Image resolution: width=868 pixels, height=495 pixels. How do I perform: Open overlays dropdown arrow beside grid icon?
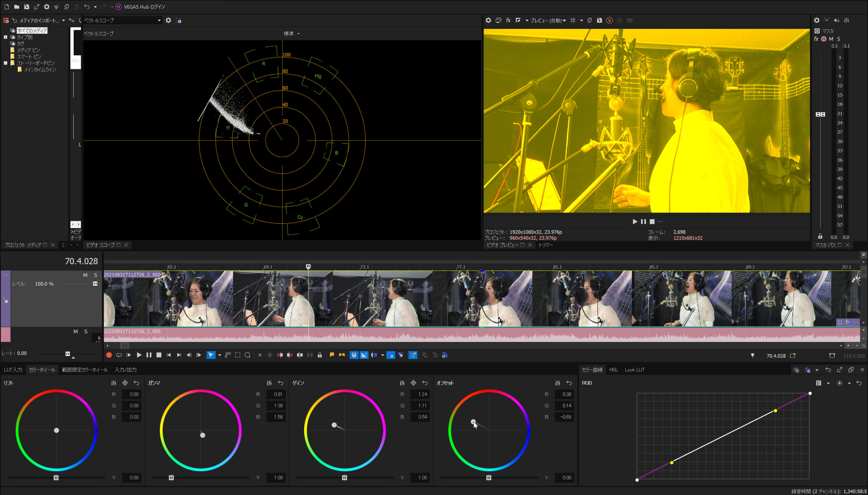581,20
